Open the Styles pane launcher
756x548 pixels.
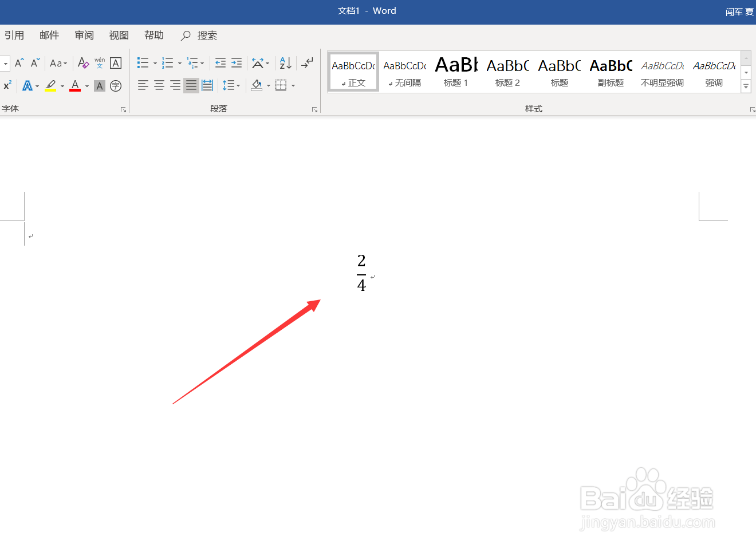752,109
